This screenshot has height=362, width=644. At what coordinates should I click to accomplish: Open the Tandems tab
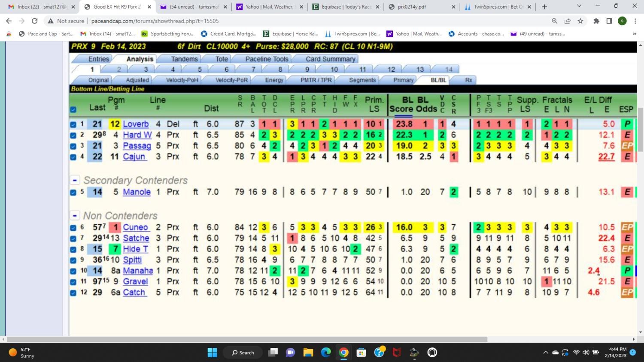(x=184, y=59)
